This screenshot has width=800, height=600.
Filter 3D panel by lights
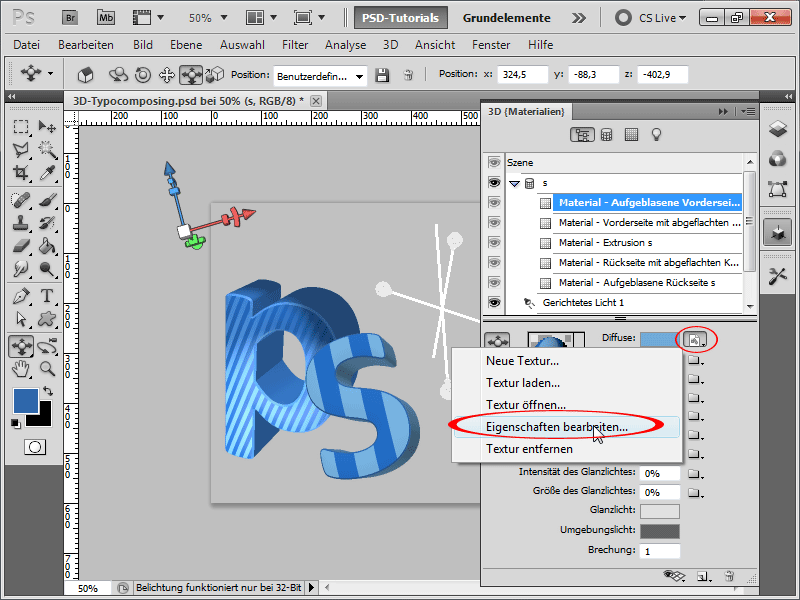tap(656, 135)
